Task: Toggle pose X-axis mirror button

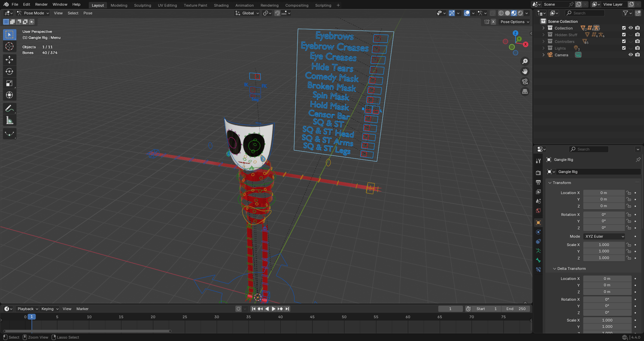Action: click(x=493, y=22)
